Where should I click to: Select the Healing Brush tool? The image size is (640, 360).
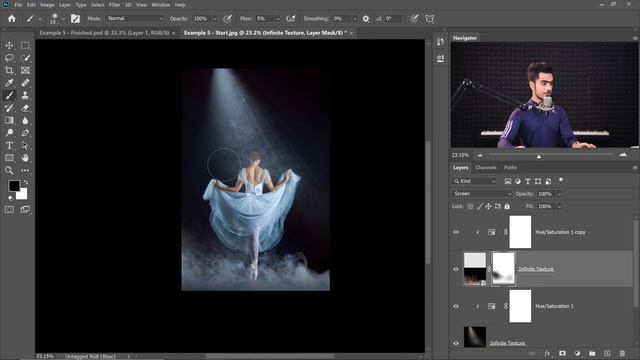pyautogui.click(x=25, y=83)
